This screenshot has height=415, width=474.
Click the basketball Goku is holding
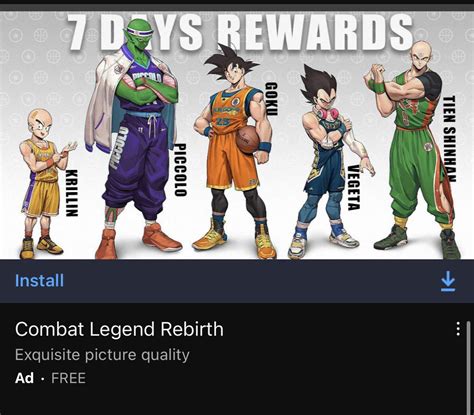(x=247, y=139)
